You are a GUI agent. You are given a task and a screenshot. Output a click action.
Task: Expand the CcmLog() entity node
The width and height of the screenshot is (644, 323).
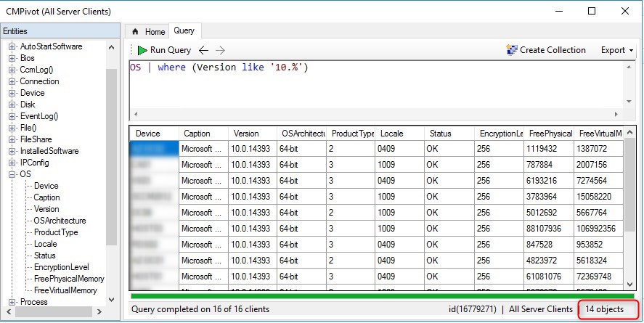12,70
